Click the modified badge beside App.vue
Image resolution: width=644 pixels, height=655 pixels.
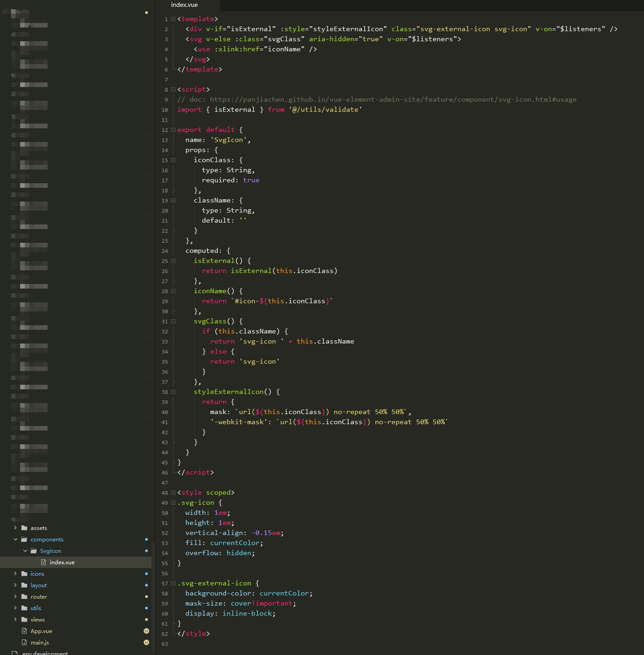pos(146,631)
